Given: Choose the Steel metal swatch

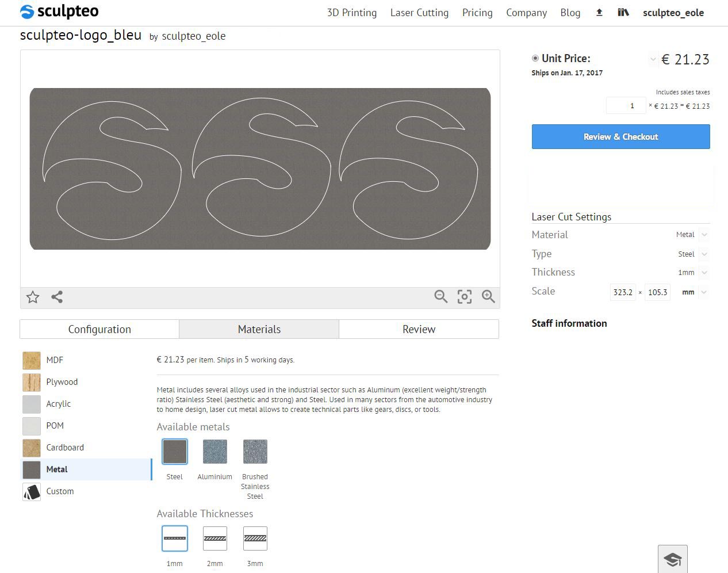Looking at the screenshot, I should tap(175, 451).
